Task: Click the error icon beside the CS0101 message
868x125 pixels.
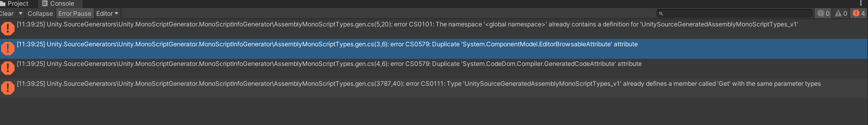Action: point(7,28)
